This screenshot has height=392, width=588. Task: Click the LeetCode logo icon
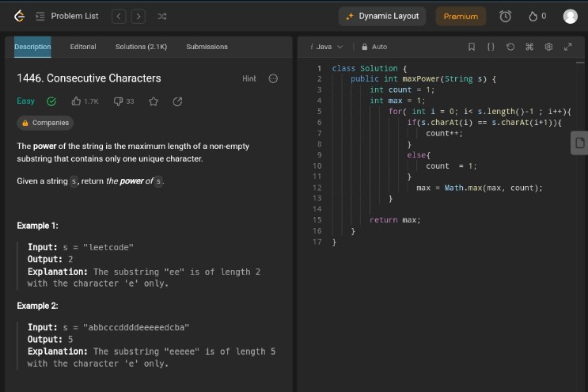tap(19, 16)
